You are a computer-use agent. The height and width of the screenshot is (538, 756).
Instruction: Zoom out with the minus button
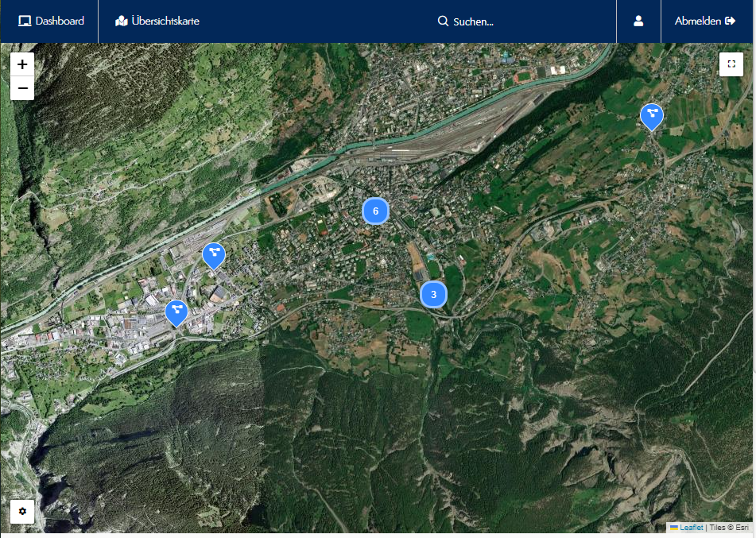click(22, 88)
